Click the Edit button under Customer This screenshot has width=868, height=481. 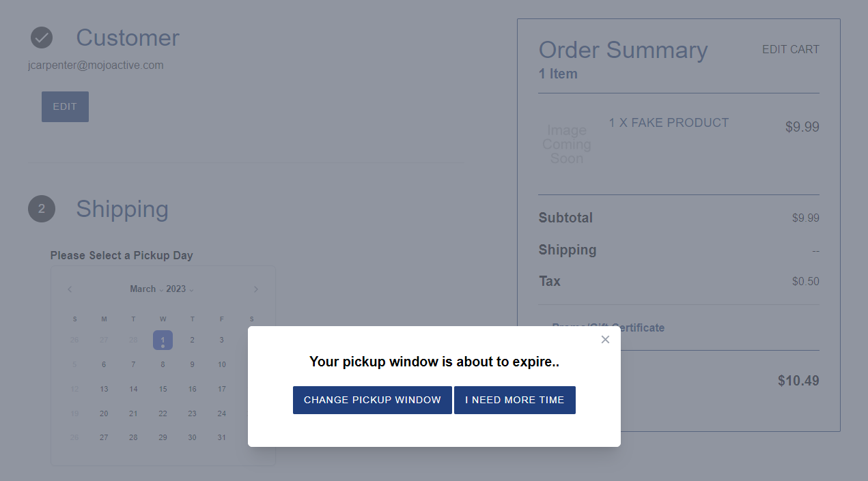coord(65,106)
